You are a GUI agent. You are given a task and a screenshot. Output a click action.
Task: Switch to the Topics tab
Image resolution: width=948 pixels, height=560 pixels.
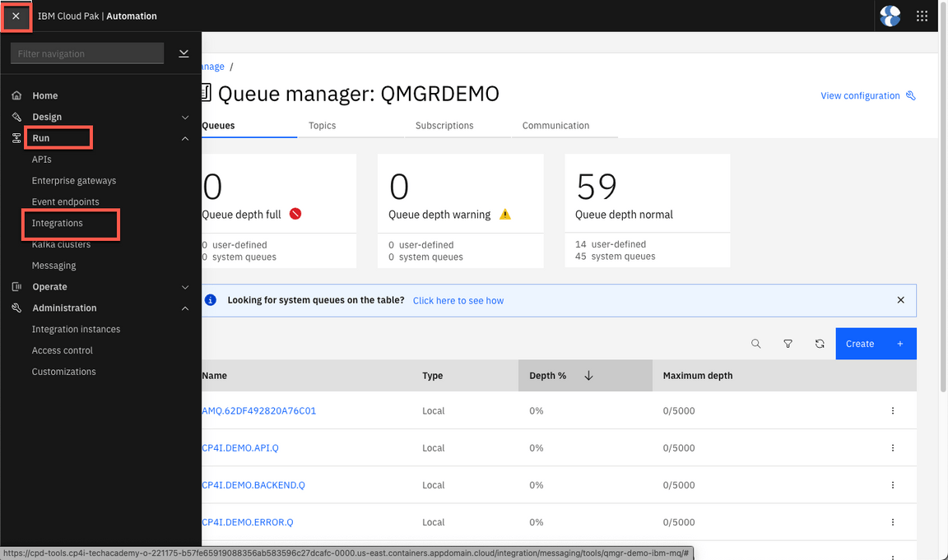coord(322,126)
